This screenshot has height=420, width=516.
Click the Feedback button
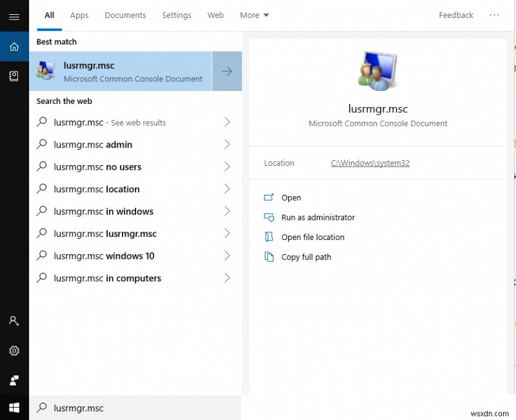coord(456,15)
